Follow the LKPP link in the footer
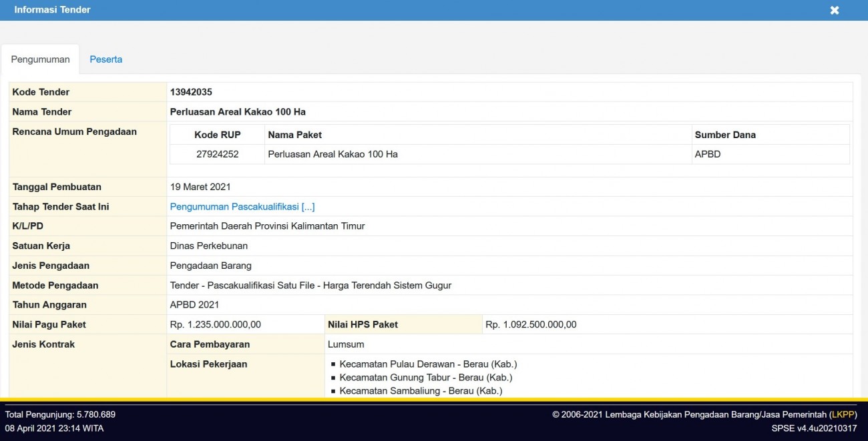 pyautogui.click(x=843, y=414)
